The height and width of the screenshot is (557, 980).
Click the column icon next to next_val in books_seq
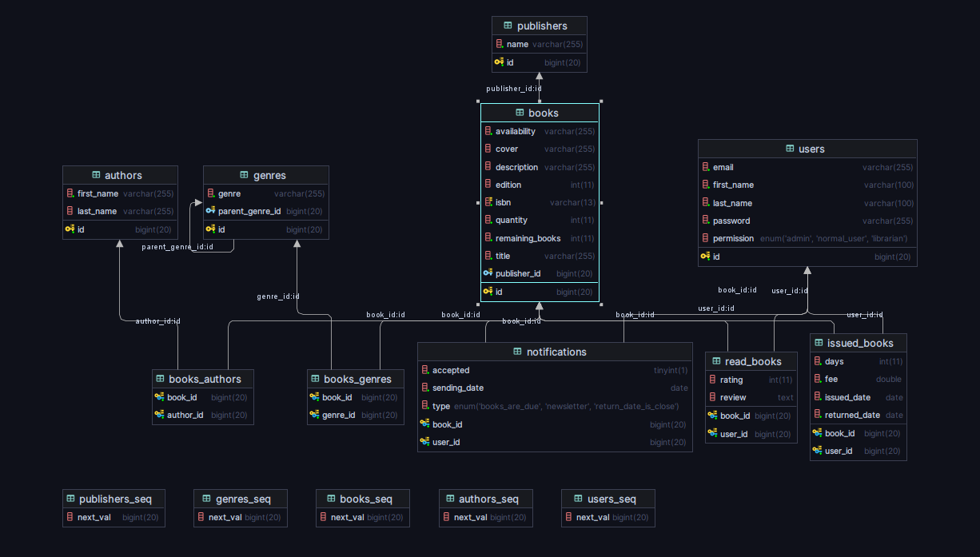click(x=325, y=517)
